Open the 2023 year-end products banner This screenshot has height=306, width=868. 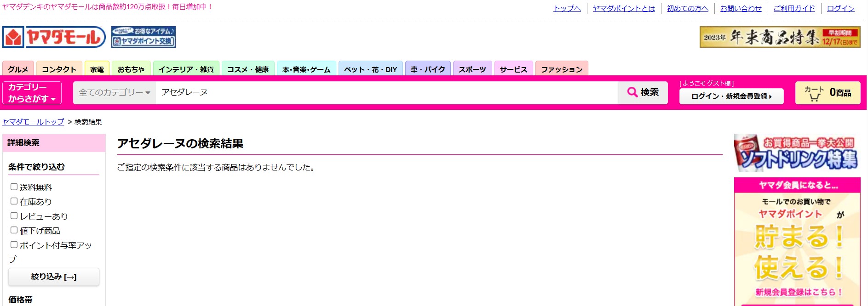(780, 37)
